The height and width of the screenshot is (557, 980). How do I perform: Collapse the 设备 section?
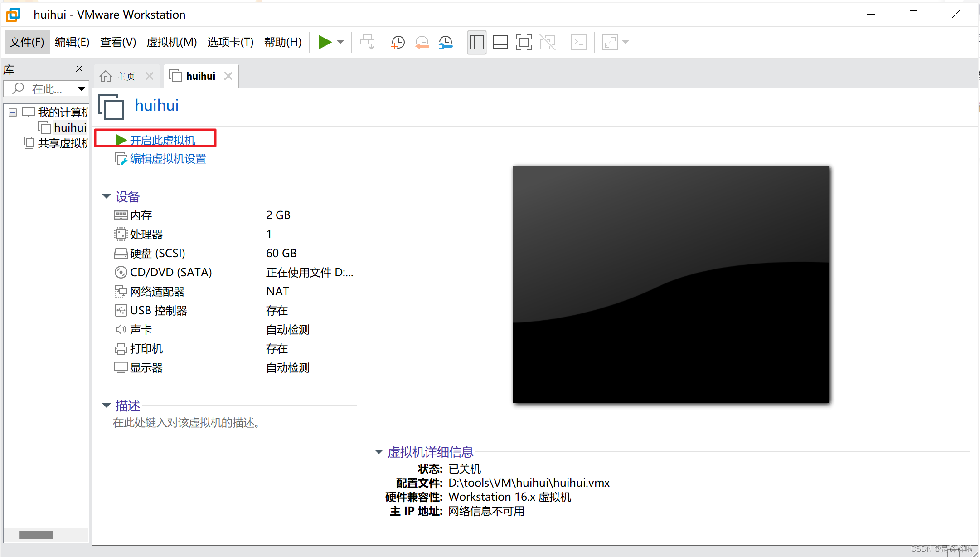click(x=107, y=196)
